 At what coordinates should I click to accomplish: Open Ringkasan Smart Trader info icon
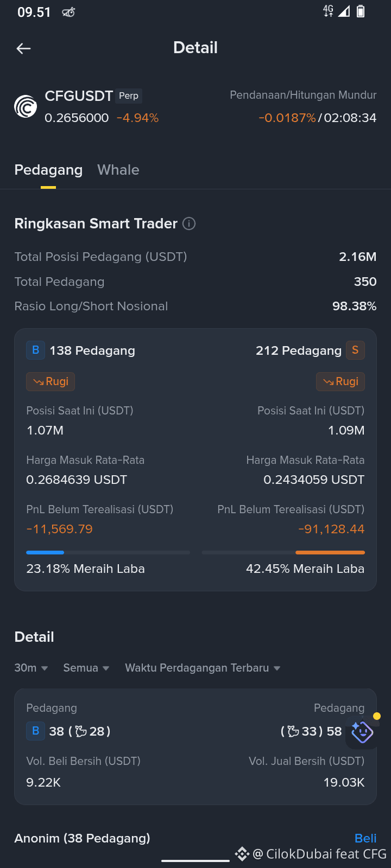[x=189, y=224]
